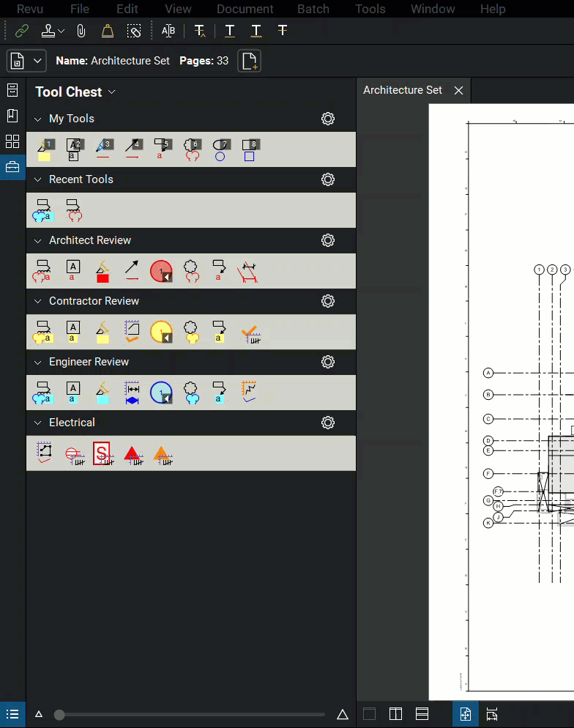
Task: Click the hyperlink tool in toolbar
Action: [x=22, y=31]
